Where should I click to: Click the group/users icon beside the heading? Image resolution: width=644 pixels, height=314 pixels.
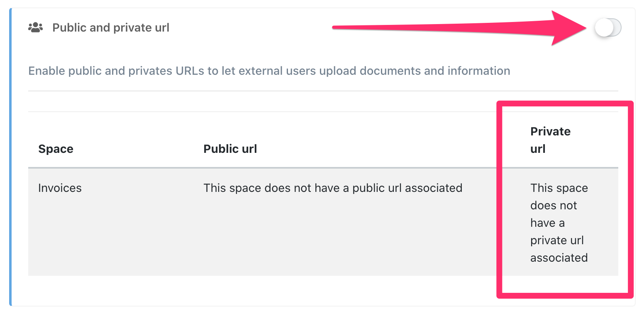point(36,27)
